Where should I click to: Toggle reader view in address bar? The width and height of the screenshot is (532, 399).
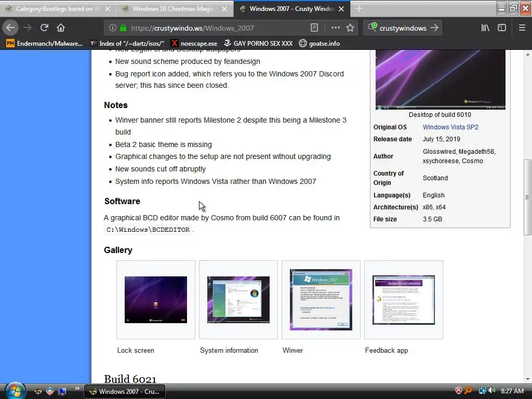point(314,28)
